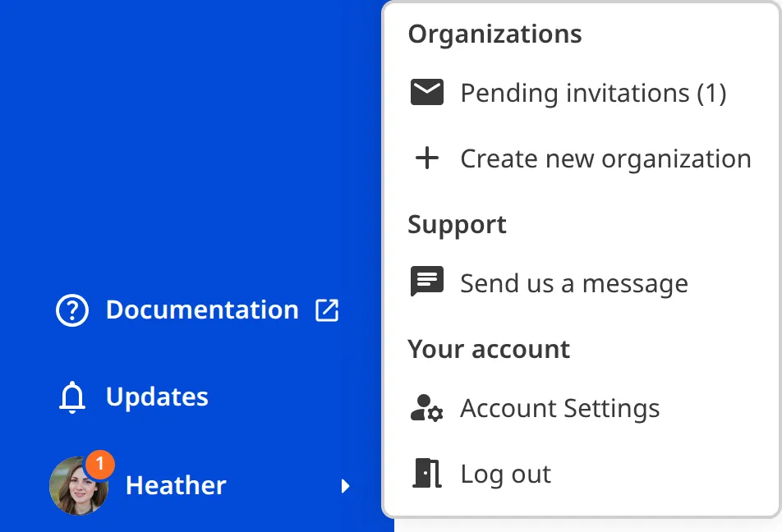Click Heather's profile avatar photo
Image resolution: width=782 pixels, height=532 pixels.
(78, 486)
